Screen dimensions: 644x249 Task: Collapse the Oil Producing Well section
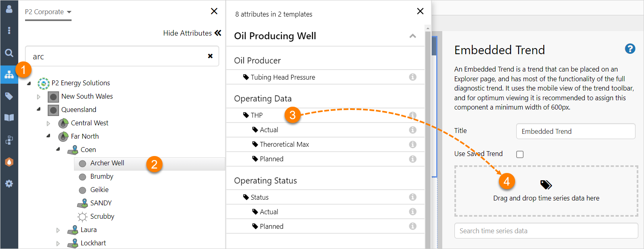pos(412,36)
